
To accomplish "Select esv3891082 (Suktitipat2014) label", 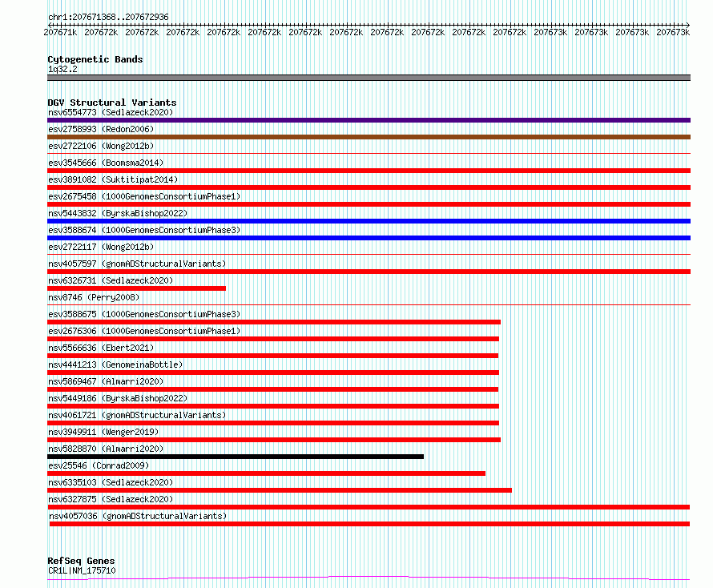I will (x=113, y=179).
